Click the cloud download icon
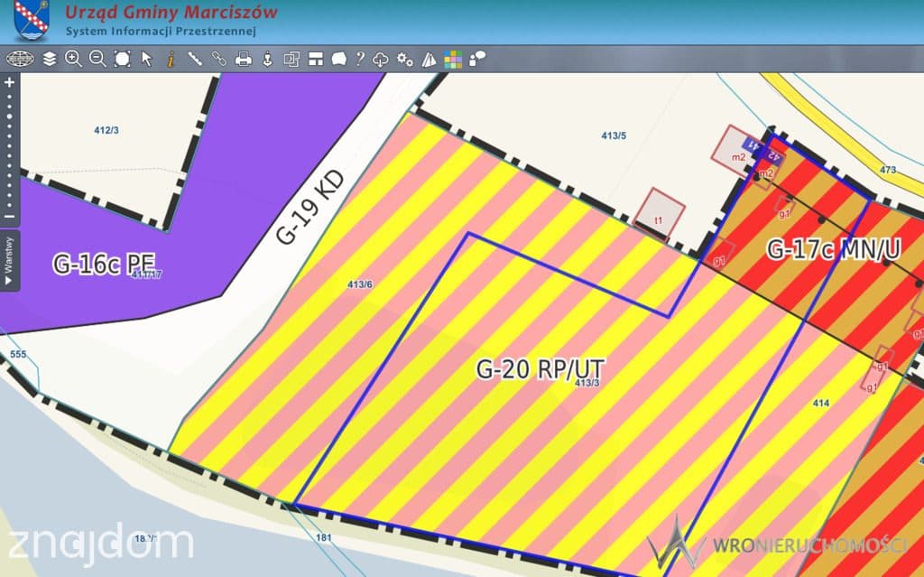The image size is (924, 577). click(381, 60)
